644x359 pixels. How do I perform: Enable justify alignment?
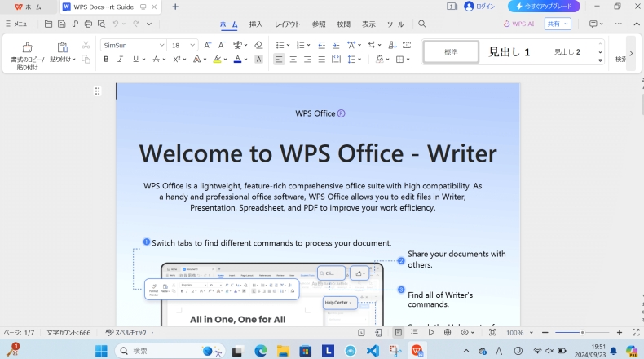coord(321,60)
